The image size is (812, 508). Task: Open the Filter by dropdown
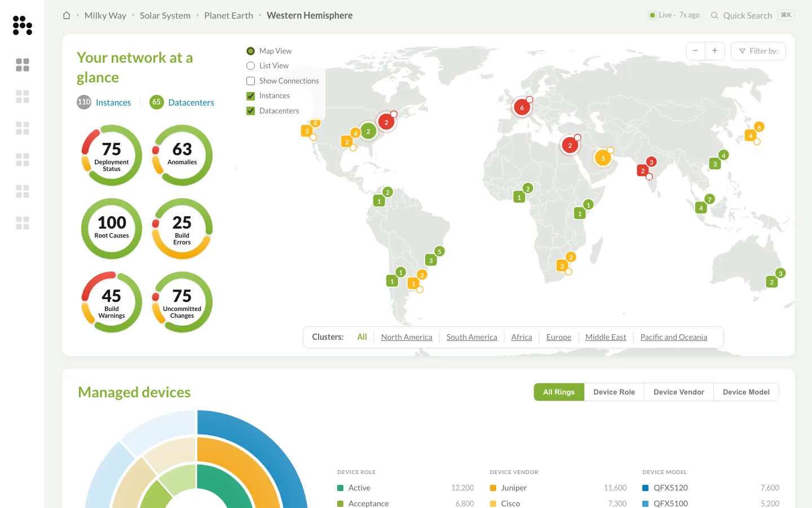click(758, 51)
